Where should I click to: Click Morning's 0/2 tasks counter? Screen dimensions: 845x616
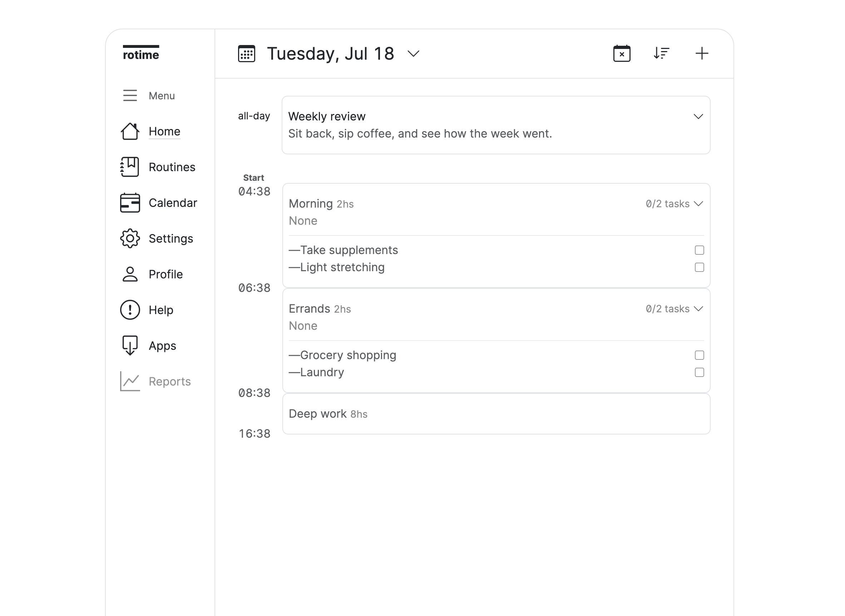667,204
